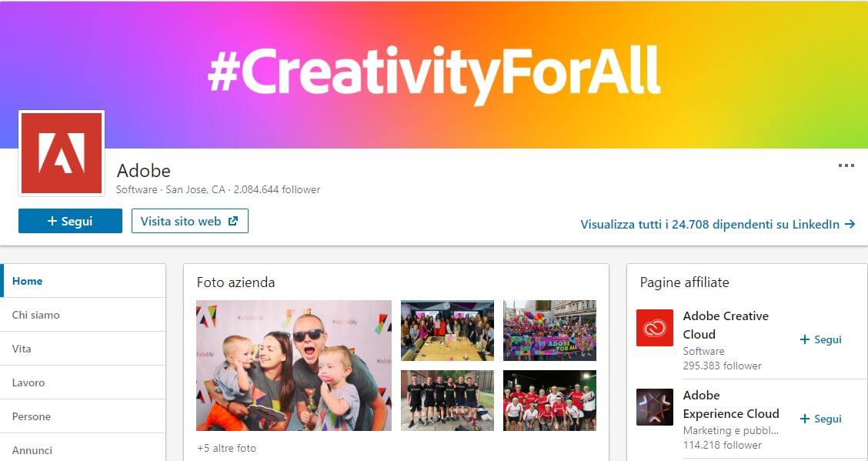Open the Persone tab
Image resolution: width=868 pixels, height=461 pixels.
tap(83, 416)
